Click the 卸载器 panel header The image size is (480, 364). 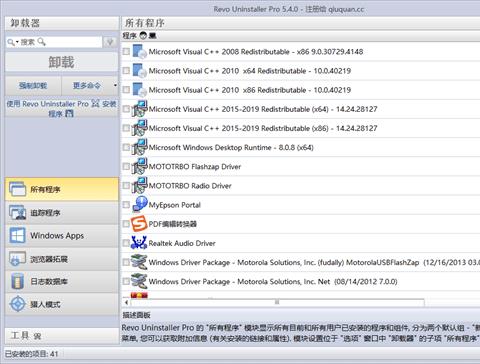(62, 23)
